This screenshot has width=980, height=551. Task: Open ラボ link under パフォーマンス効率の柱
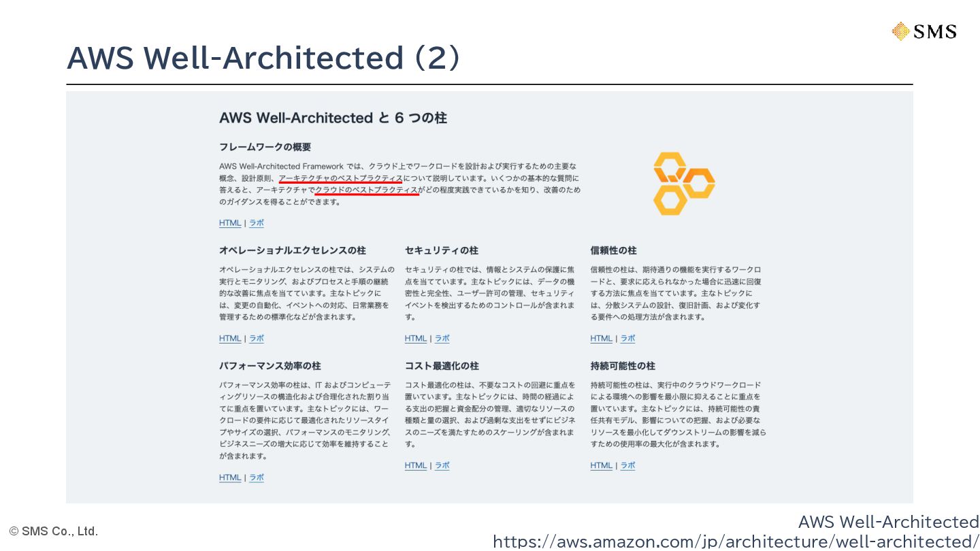coord(257,478)
